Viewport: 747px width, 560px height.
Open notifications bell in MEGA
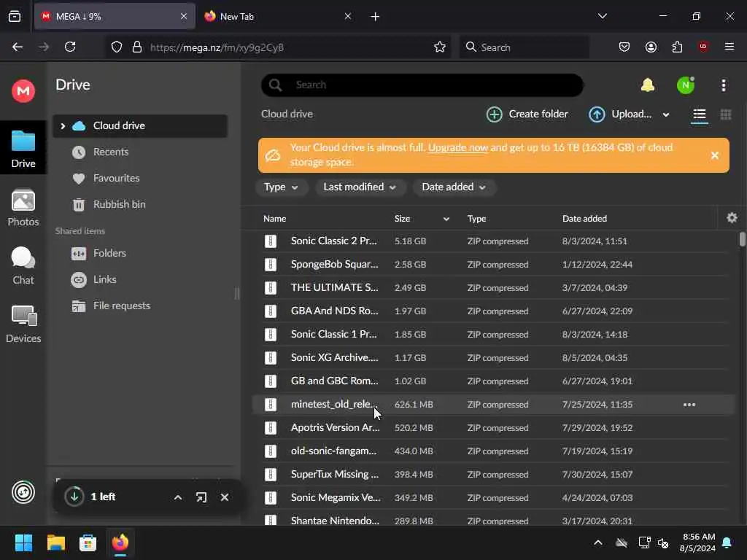[648, 85]
